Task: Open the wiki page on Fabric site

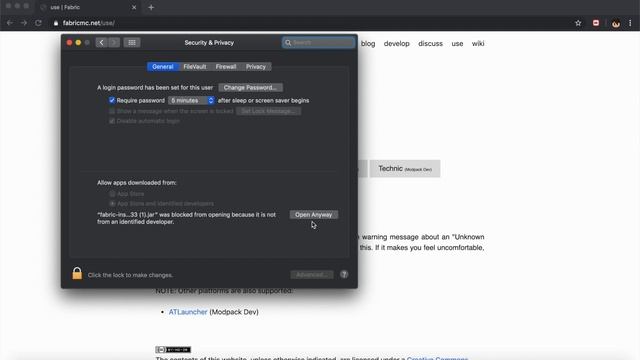Action: [478, 44]
